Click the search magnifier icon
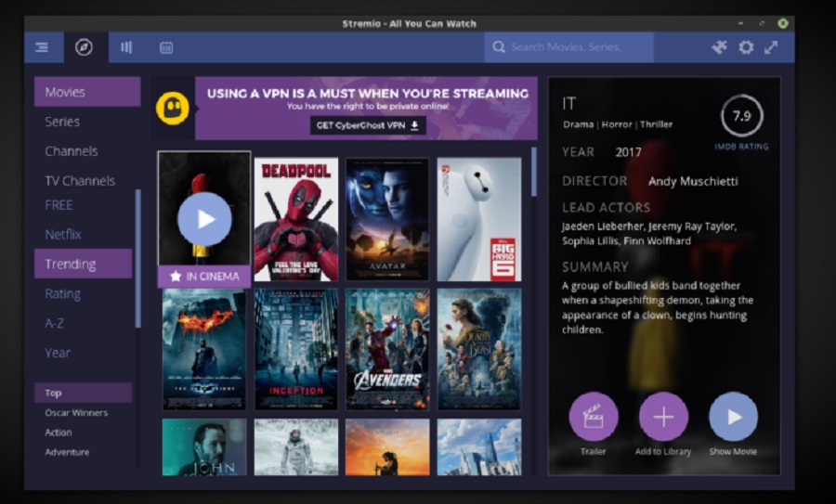Screen dimensions: 836x504 499,47
